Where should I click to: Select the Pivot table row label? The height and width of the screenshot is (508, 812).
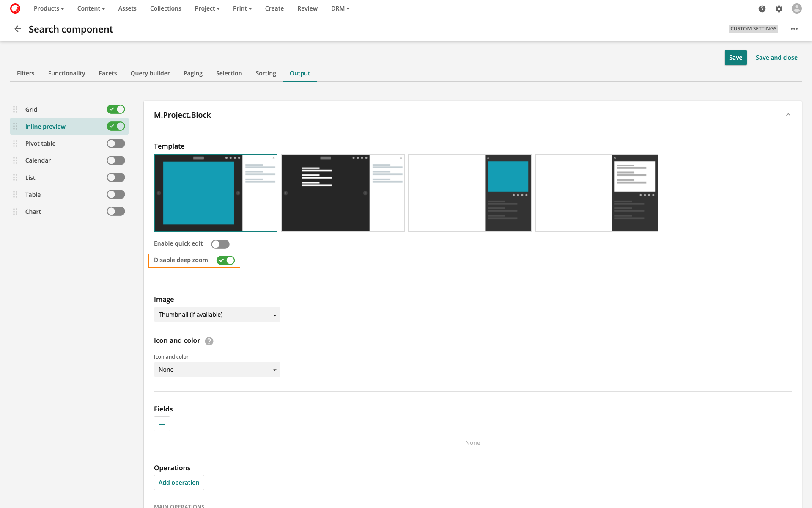point(41,144)
